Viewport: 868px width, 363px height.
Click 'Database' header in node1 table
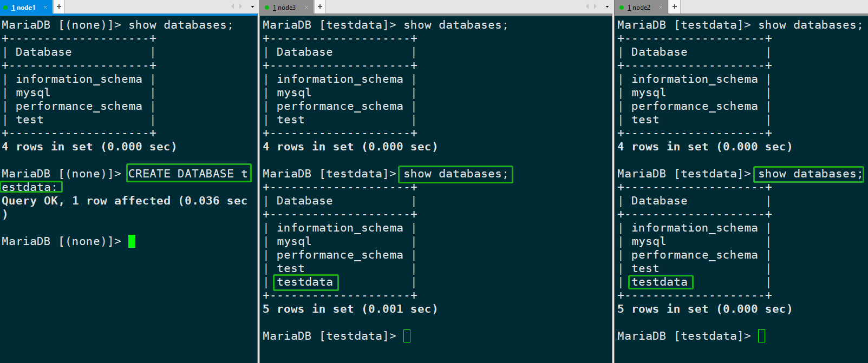[44, 52]
